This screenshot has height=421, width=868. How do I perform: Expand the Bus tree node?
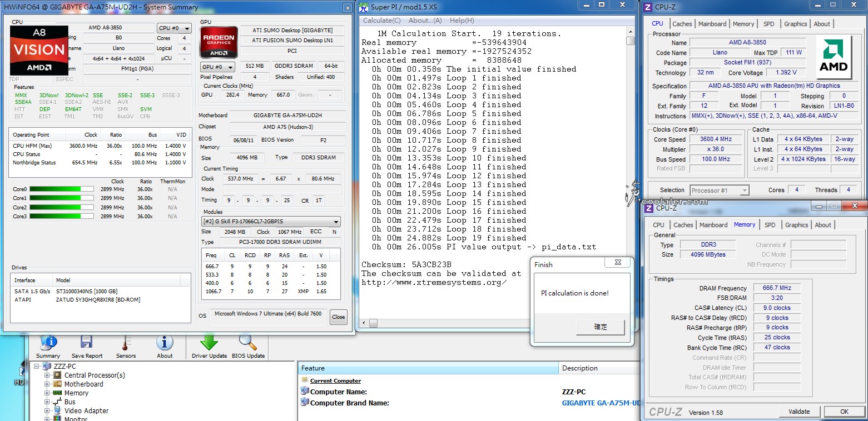pyautogui.click(x=48, y=402)
